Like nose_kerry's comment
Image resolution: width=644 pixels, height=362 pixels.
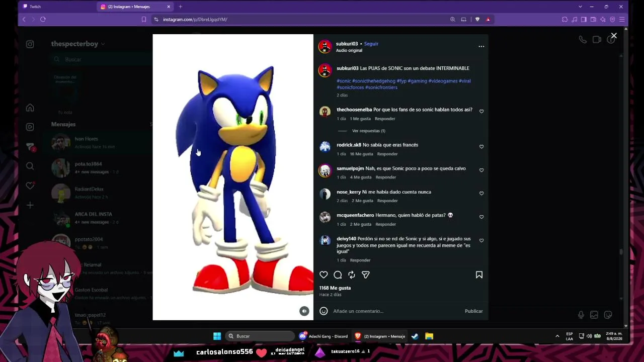point(481,194)
